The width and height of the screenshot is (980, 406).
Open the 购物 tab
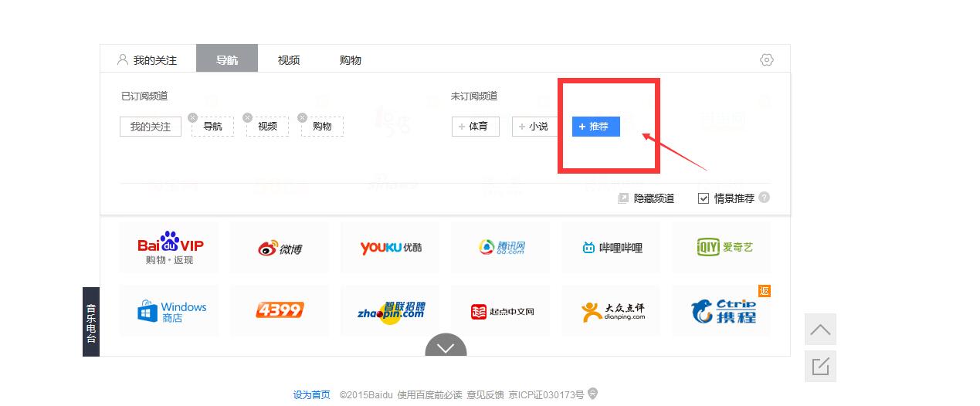351,59
